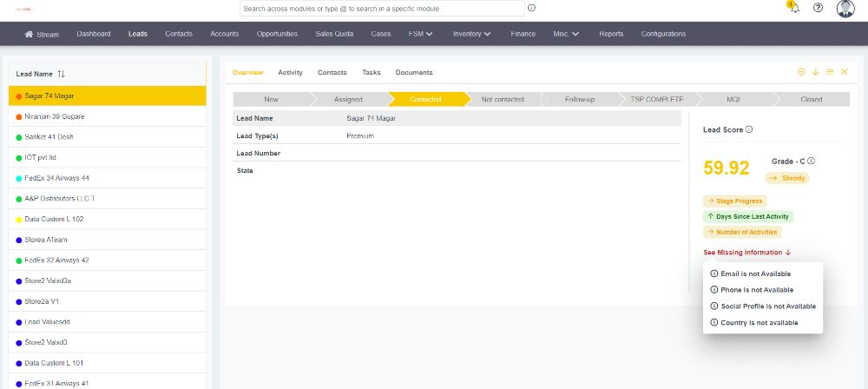Click the add (plus circle) icon
This screenshot has height=389, width=868.
tap(801, 72)
